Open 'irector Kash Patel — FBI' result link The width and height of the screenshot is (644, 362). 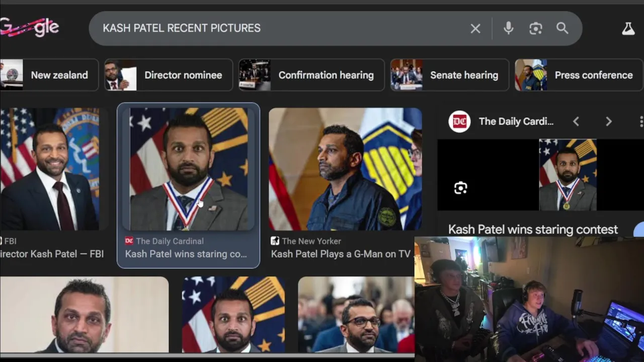tap(52, 254)
